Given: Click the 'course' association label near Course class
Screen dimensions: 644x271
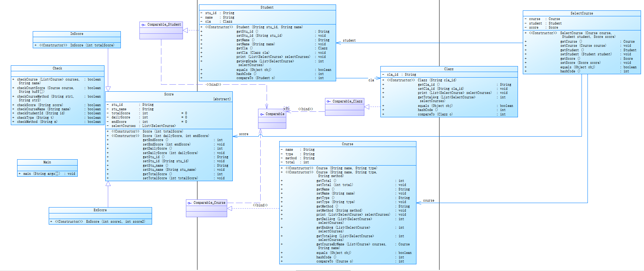Looking at the screenshot, I should coord(429,200).
